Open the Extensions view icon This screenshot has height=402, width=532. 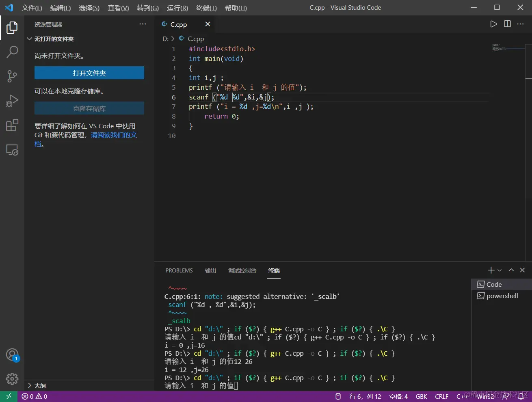(x=12, y=125)
